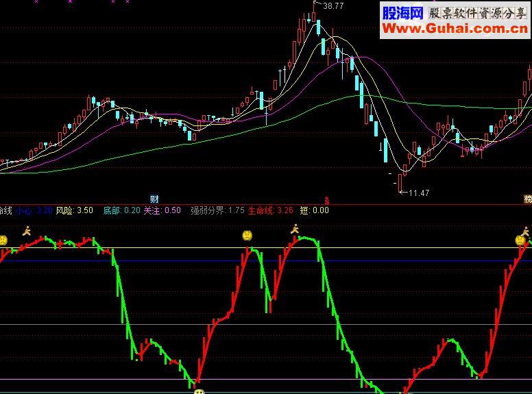This screenshot has height=394, width=532.
Task: Select the 强弱分界: 1.75 indicator label
Action: (217, 210)
